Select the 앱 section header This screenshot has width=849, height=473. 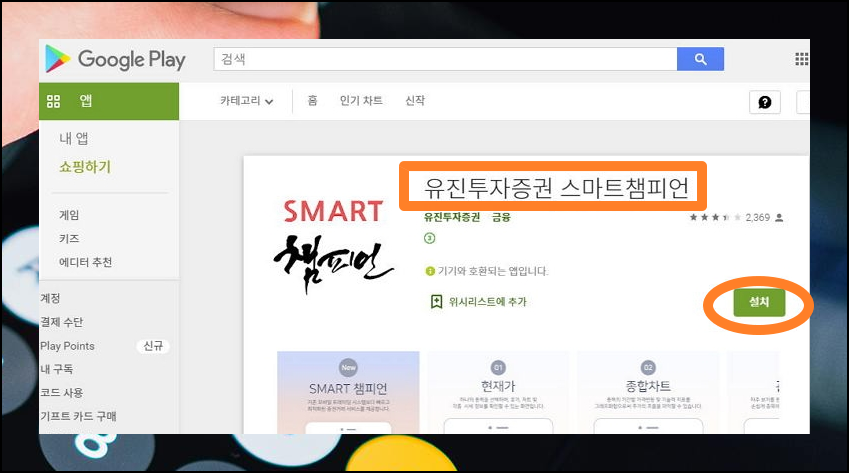109,101
